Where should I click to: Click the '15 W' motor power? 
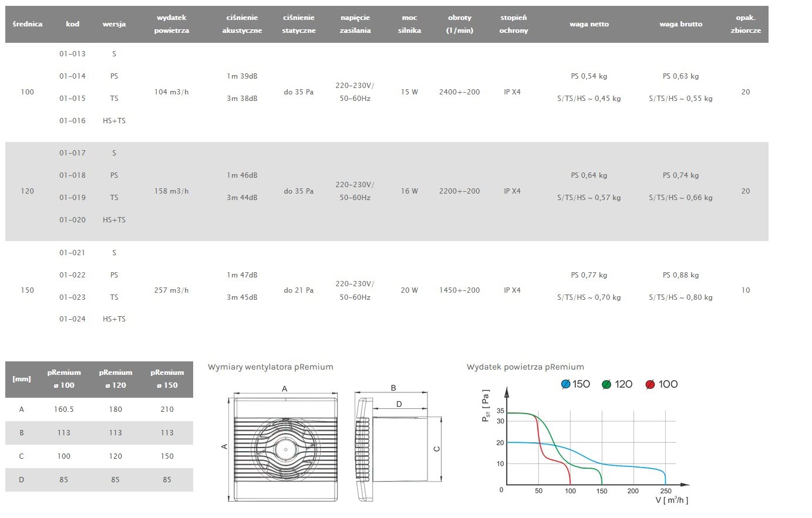tap(409, 92)
